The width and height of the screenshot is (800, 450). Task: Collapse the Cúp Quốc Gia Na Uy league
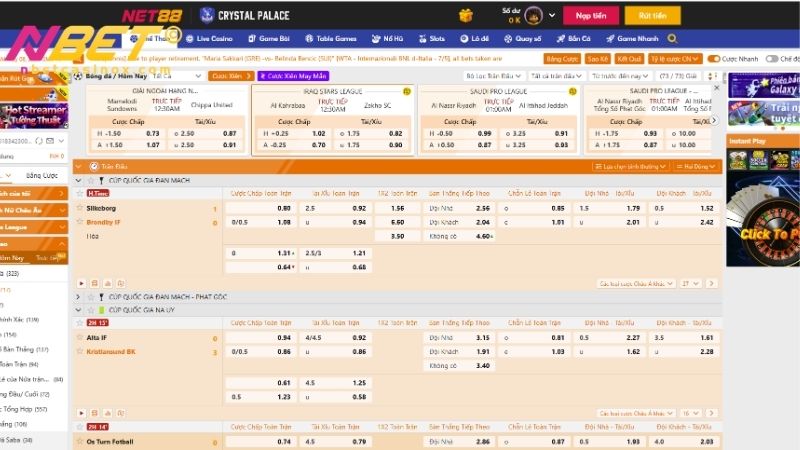[78, 310]
